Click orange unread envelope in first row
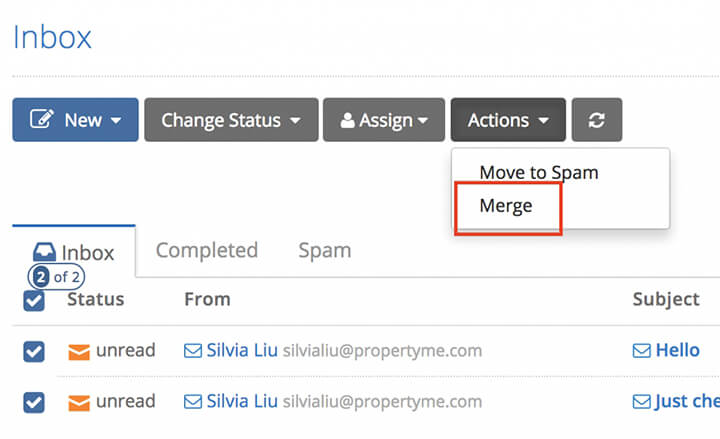This screenshot has height=439, width=720. point(79,352)
